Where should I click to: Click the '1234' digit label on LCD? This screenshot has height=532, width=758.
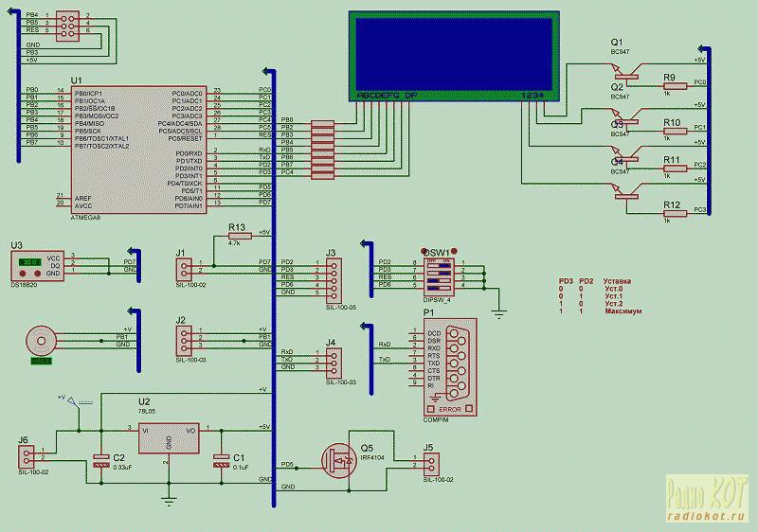coord(532,96)
